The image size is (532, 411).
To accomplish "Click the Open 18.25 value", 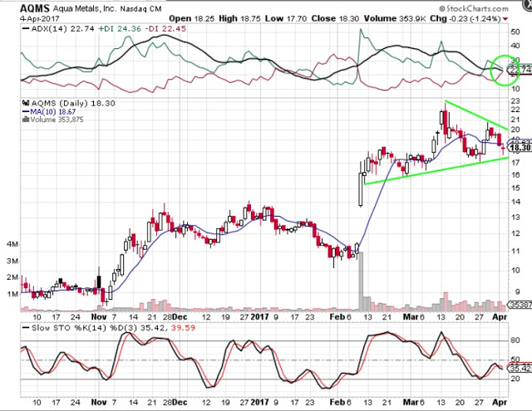I will tap(192, 18).
